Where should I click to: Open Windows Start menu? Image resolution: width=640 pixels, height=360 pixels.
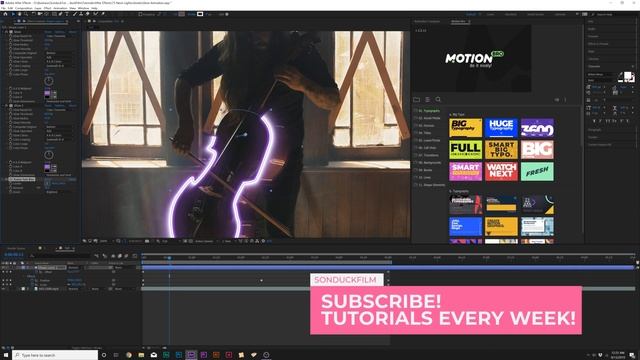(6, 355)
